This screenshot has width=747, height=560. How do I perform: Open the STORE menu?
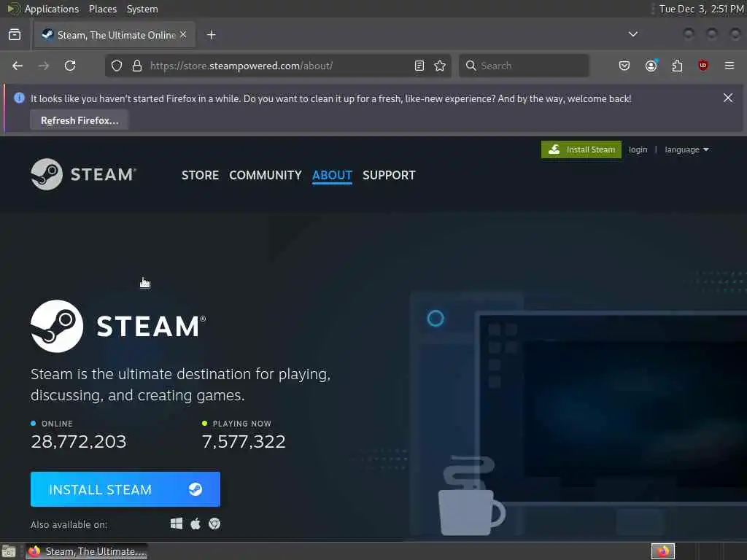pyautogui.click(x=200, y=175)
